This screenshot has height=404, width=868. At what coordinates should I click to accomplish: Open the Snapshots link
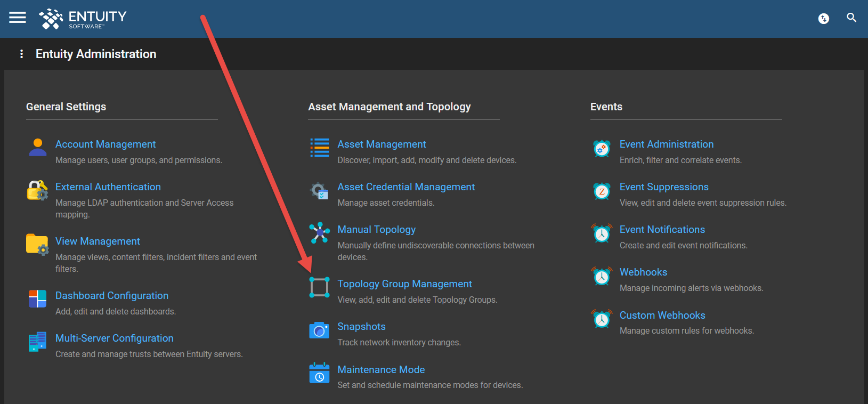362,327
